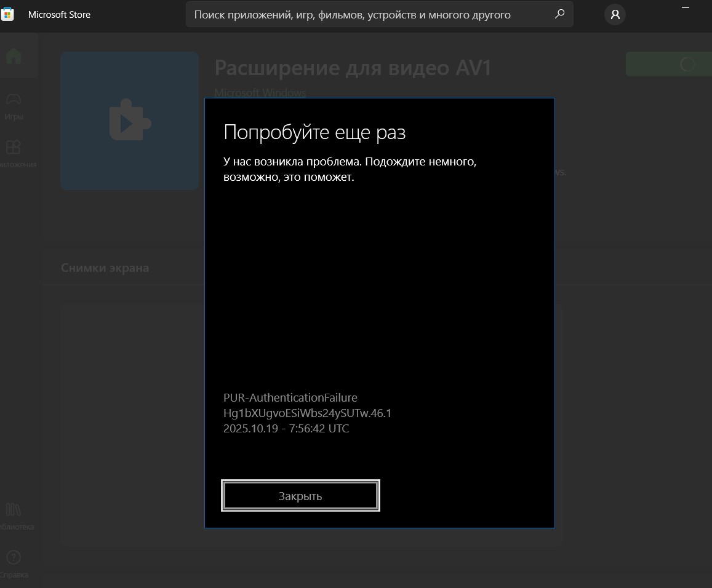This screenshot has height=588, width=712.
Task: Click the timestamp 2025.10.19 - 7:56:42 UTC
Action: pos(286,428)
